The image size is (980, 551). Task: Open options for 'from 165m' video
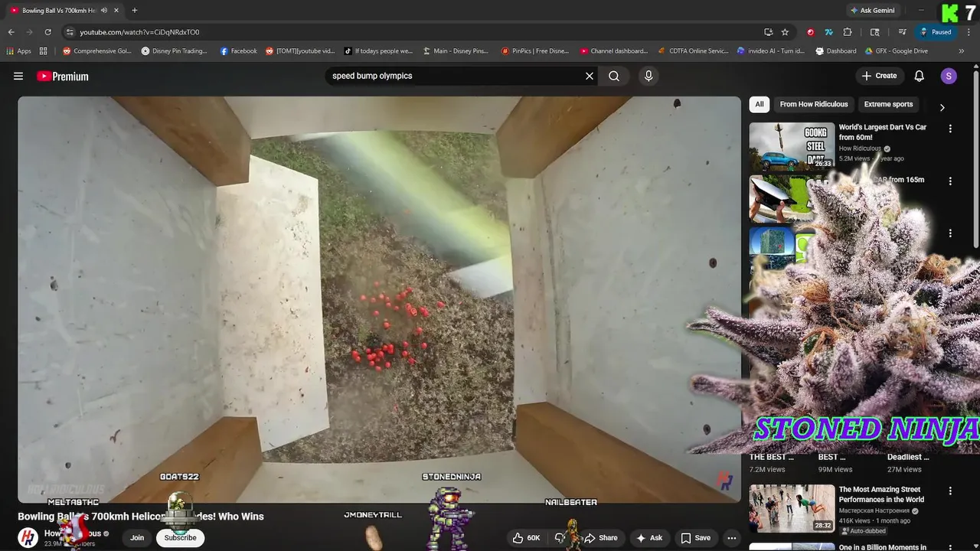[x=950, y=181]
